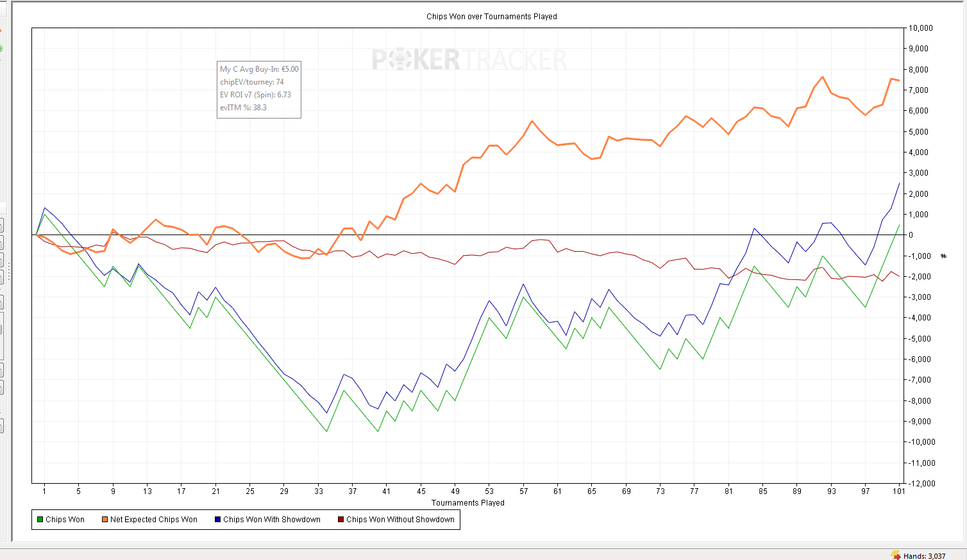Click the orange line peak near tournament 92
This screenshot has width=967, height=560.
[x=823, y=77]
